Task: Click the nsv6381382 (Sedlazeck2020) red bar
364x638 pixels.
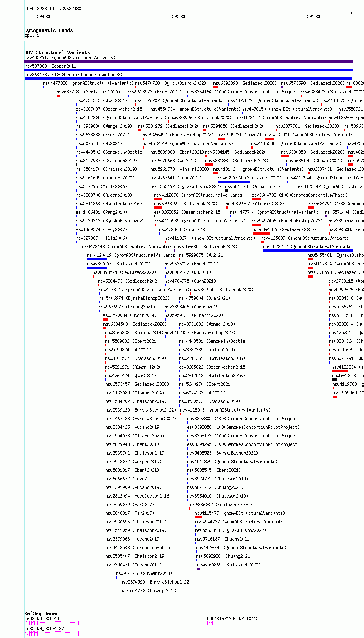Action: [209, 165]
